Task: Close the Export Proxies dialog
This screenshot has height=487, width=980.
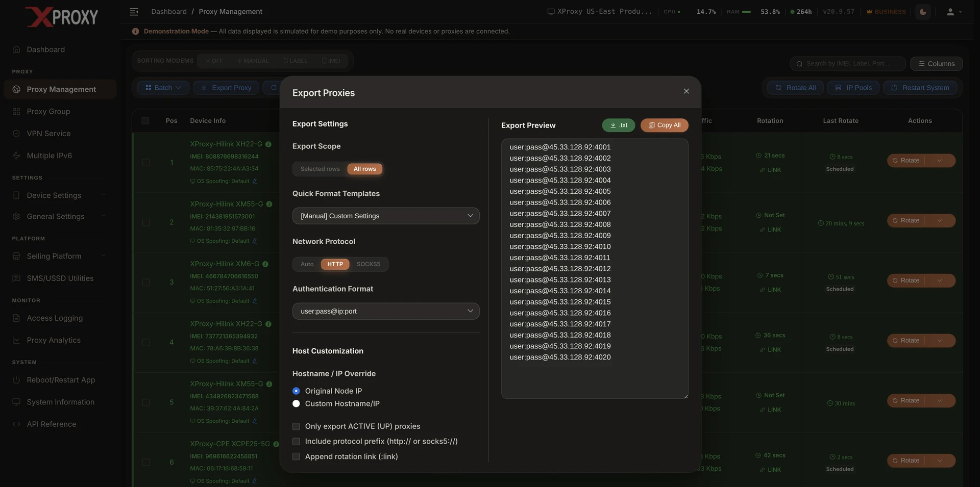Action: tap(686, 91)
